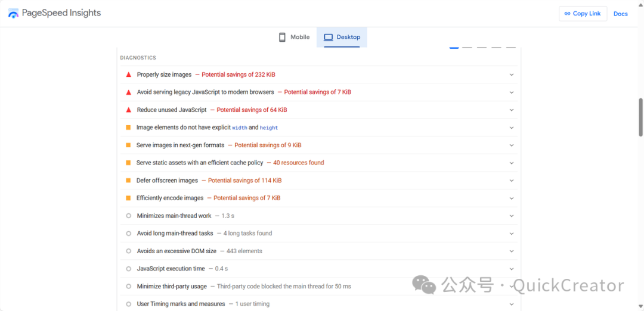
Task: Click the first blue filter indicator above diagnostics
Action: tap(454, 48)
